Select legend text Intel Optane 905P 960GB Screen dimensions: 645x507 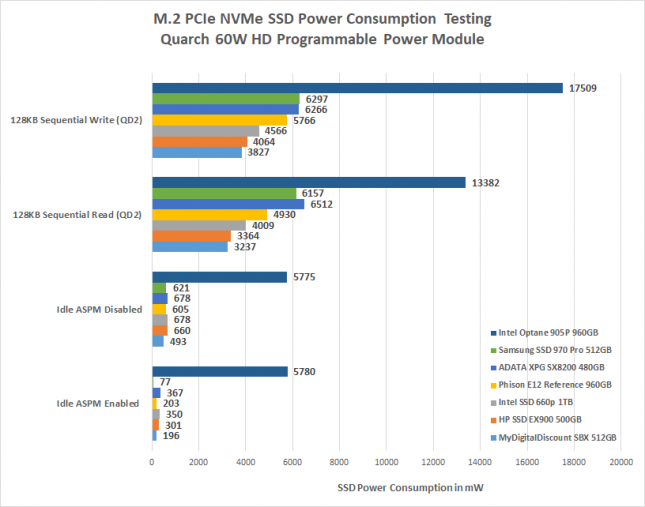(548, 333)
